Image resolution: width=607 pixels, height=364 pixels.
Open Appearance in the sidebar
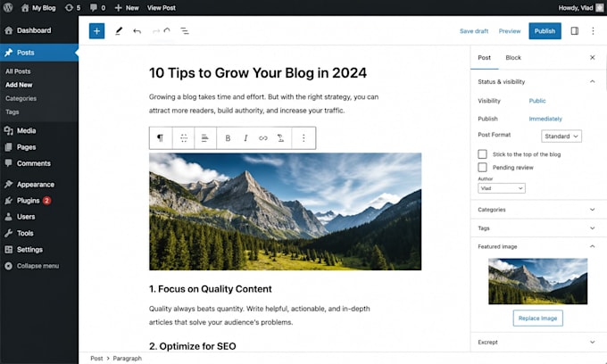pyautogui.click(x=39, y=185)
